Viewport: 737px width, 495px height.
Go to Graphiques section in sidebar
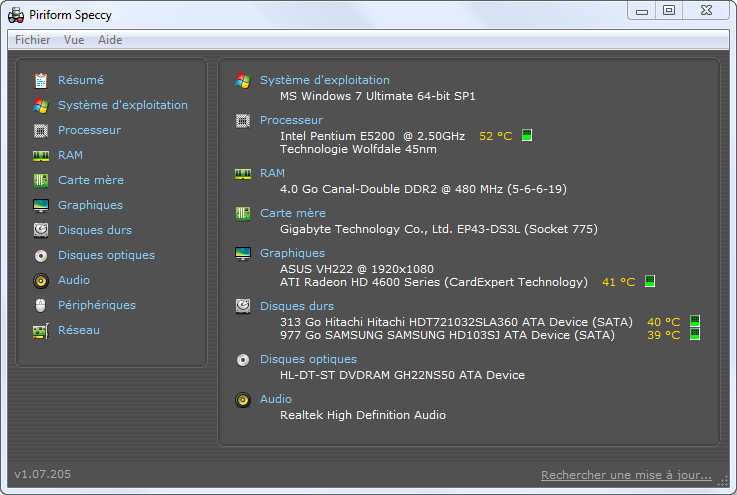[x=90, y=205]
